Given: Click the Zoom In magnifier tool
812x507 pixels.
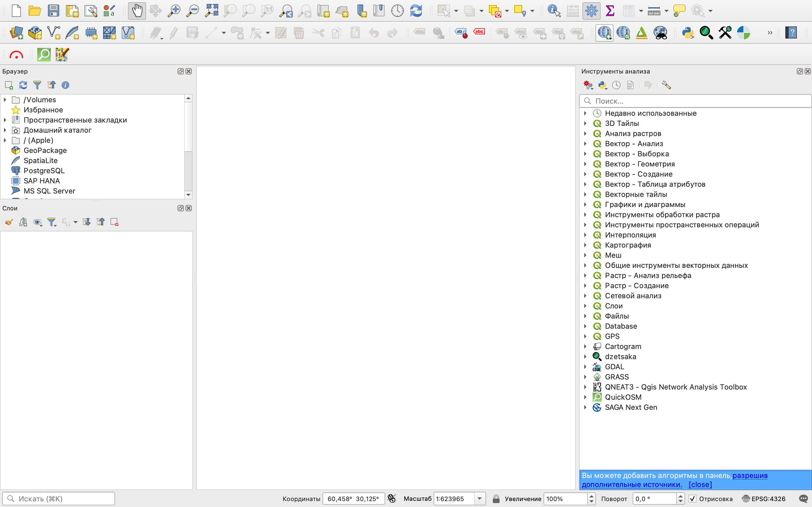Looking at the screenshot, I should point(174,11).
